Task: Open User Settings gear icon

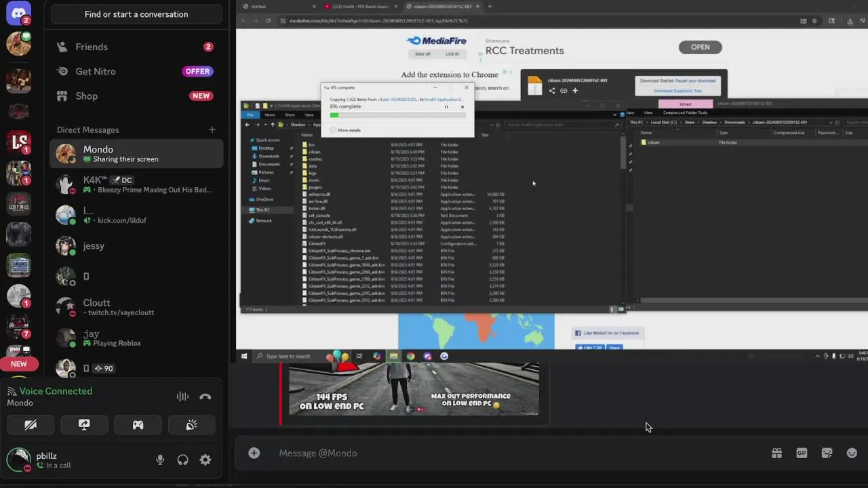Action: tap(205, 460)
